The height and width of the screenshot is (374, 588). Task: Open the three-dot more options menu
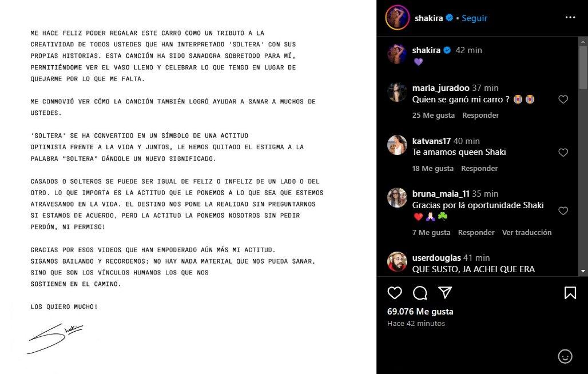pyautogui.click(x=570, y=18)
